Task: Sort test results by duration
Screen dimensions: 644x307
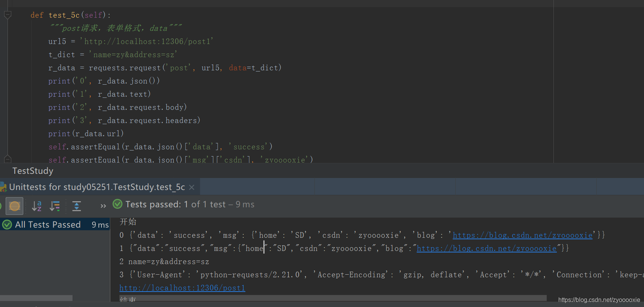Action: tap(55, 206)
